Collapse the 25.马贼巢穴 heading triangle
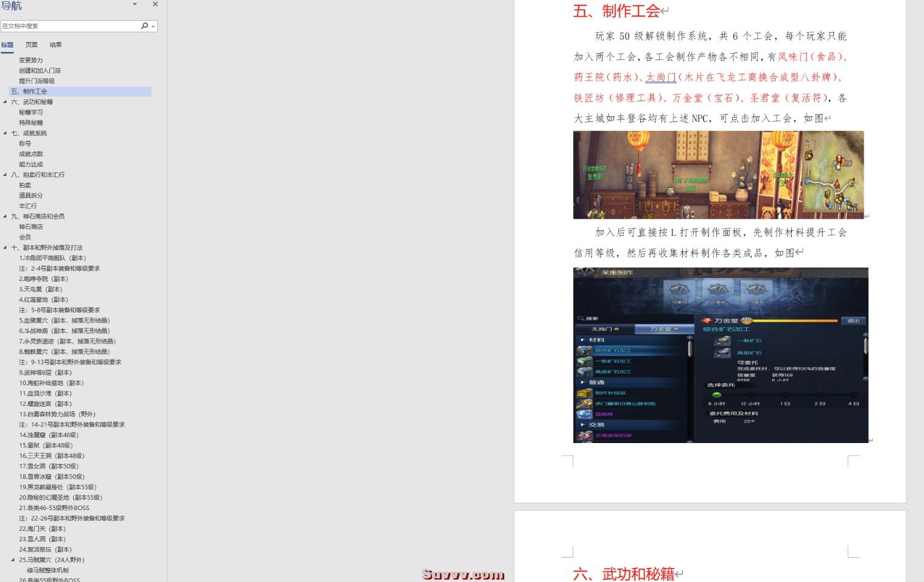Viewport: 924px width, 582px height. pyautogui.click(x=13, y=559)
